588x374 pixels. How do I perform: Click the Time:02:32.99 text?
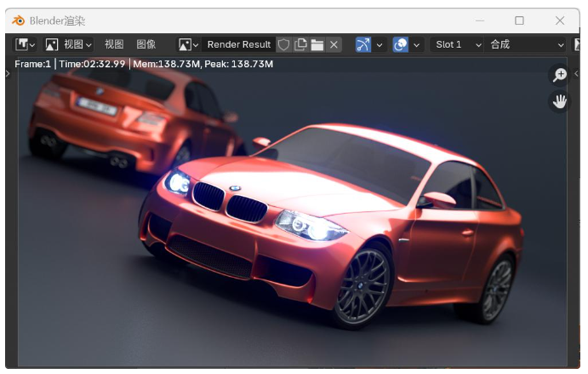pos(92,64)
